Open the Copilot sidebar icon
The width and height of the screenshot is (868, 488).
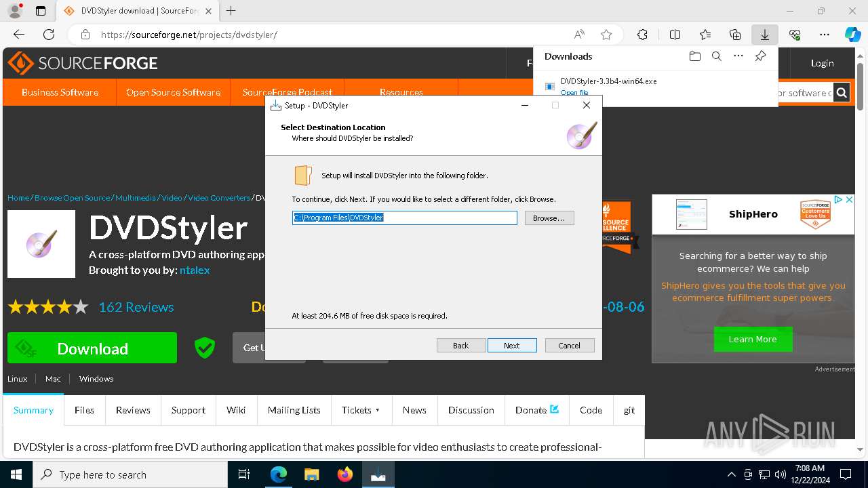pos(853,35)
